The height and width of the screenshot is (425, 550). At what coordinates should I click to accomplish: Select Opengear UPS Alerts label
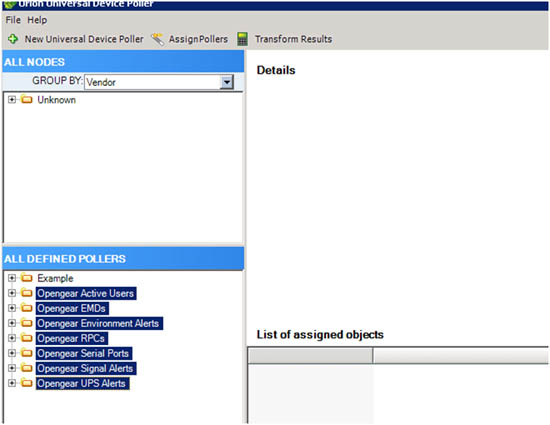pyautogui.click(x=82, y=384)
